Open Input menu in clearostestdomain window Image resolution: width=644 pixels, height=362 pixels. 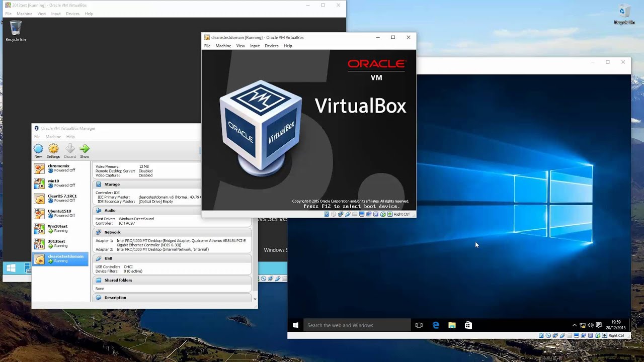(255, 46)
